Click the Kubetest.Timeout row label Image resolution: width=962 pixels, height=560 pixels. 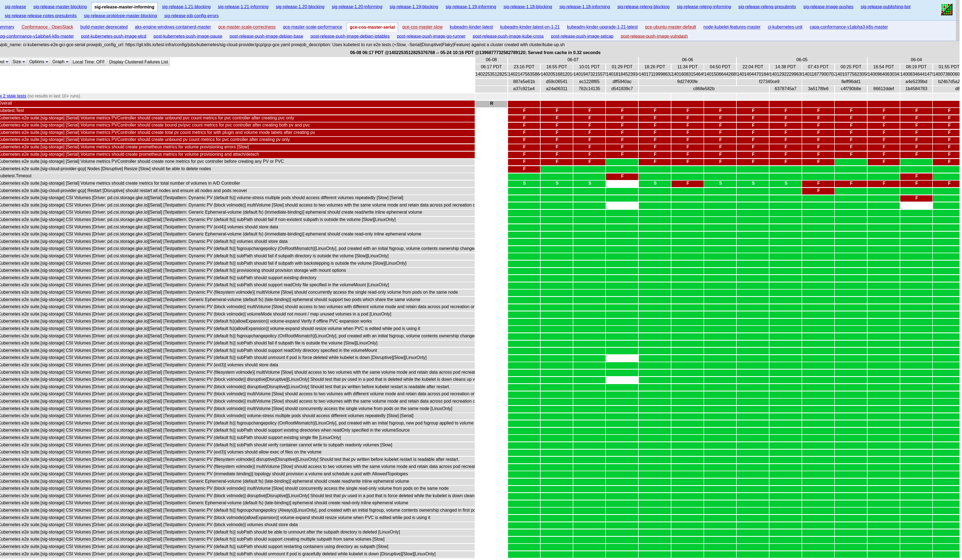pyautogui.click(x=237, y=176)
